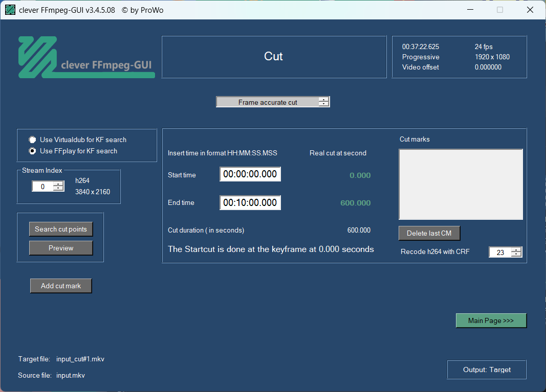The image size is (546, 392).
Task: Click real cut start value 0.000
Action: pyautogui.click(x=360, y=175)
